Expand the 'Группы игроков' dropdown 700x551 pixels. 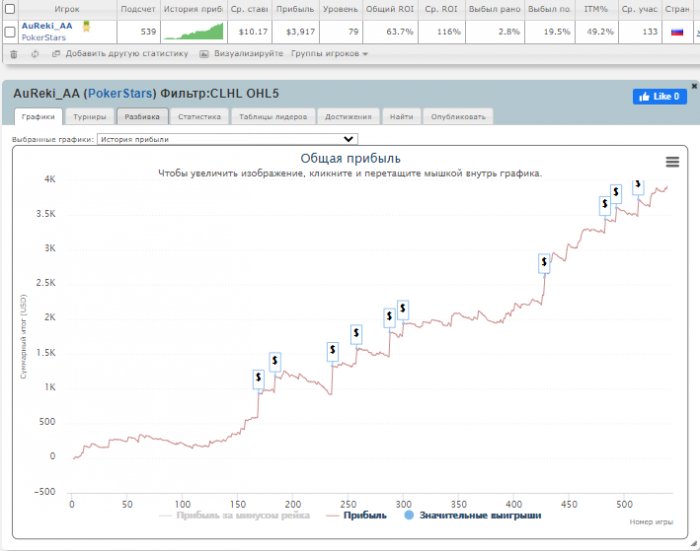click(x=329, y=54)
